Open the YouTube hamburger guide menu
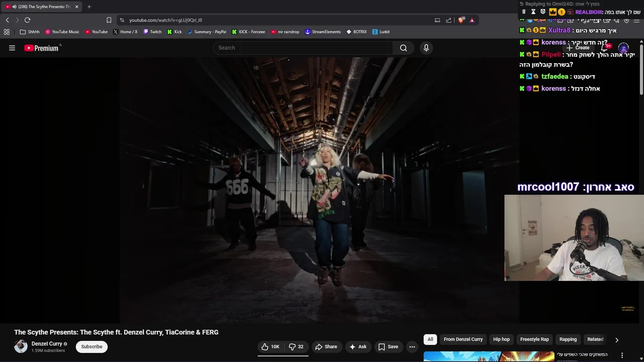This screenshot has height=362, width=644. (x=12, y=48)
